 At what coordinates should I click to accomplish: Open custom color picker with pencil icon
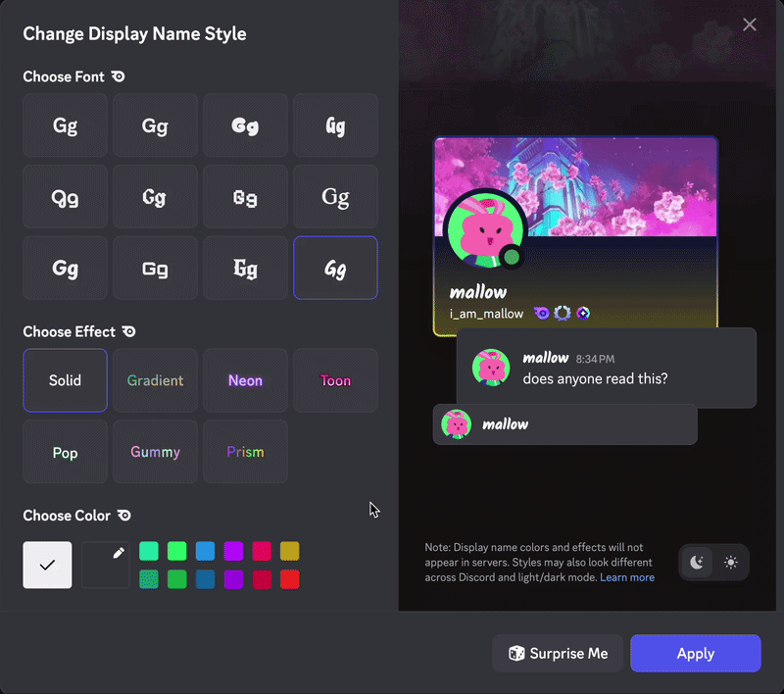(x=106, y=565)
